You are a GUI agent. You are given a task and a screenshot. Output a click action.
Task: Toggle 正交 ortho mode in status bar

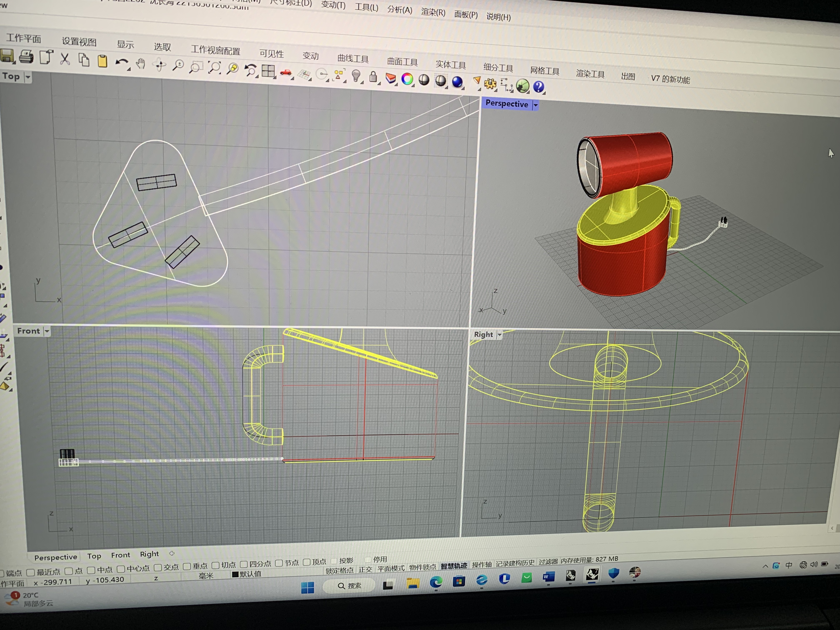click(365, 569)
